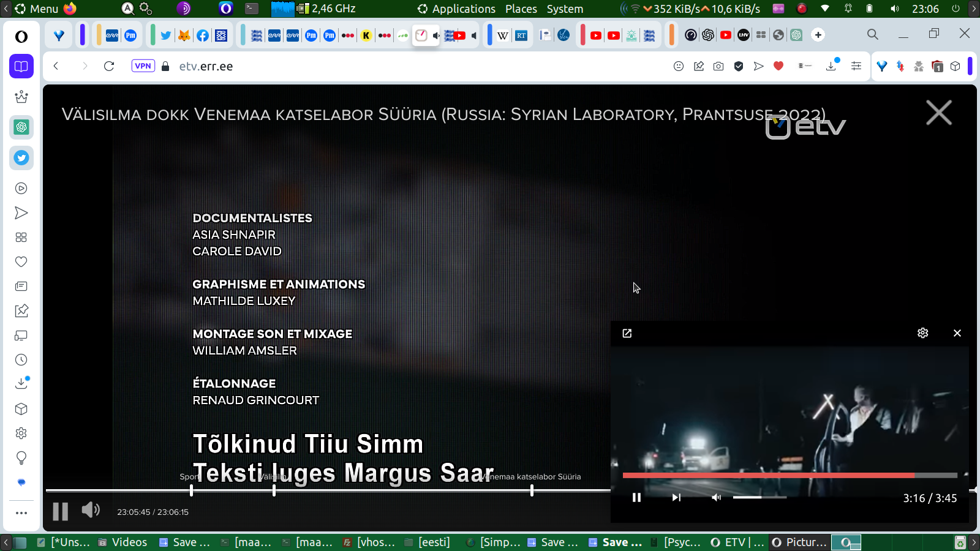Mute audio on the active tab

(436, 36)
